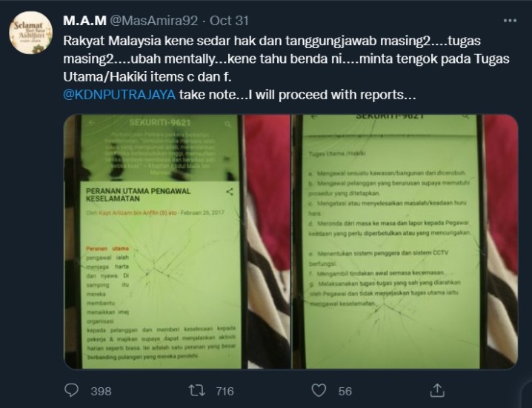View right photo listing Tugas Utama/Hakiki
532x408 pixels.
405,242
